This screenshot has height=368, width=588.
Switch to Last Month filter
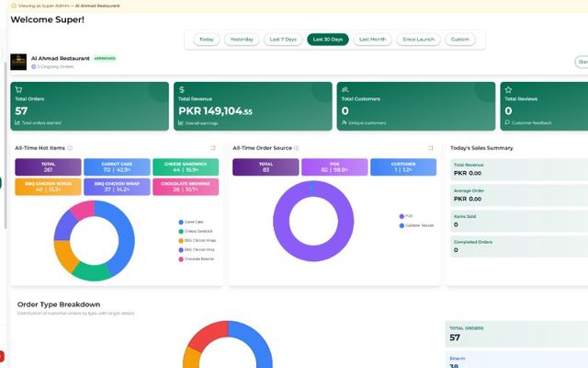pyautogui.click(x=372, y=40)
